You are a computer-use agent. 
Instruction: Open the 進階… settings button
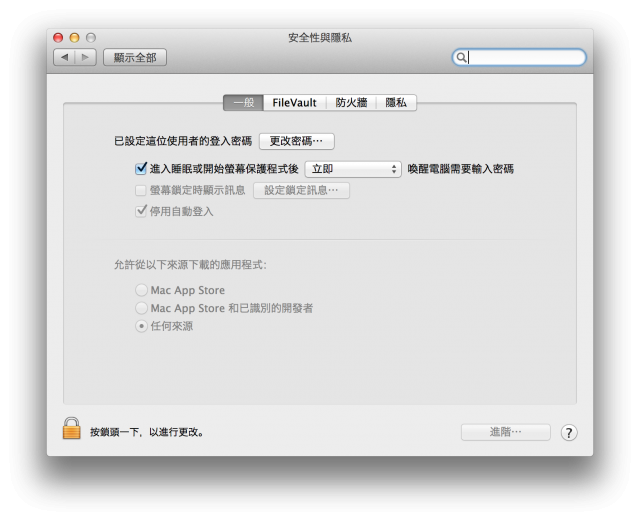coord(506,432)
